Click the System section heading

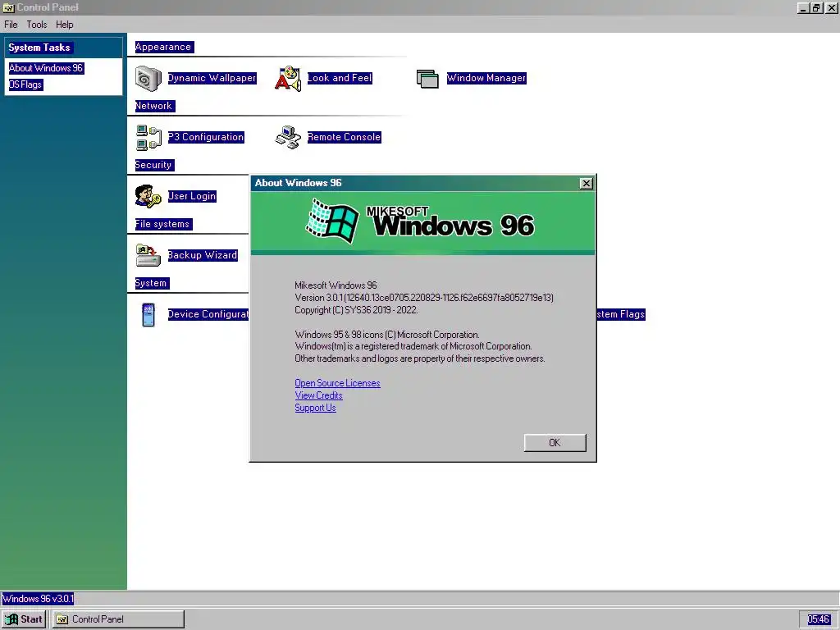[x=151, y=283]
